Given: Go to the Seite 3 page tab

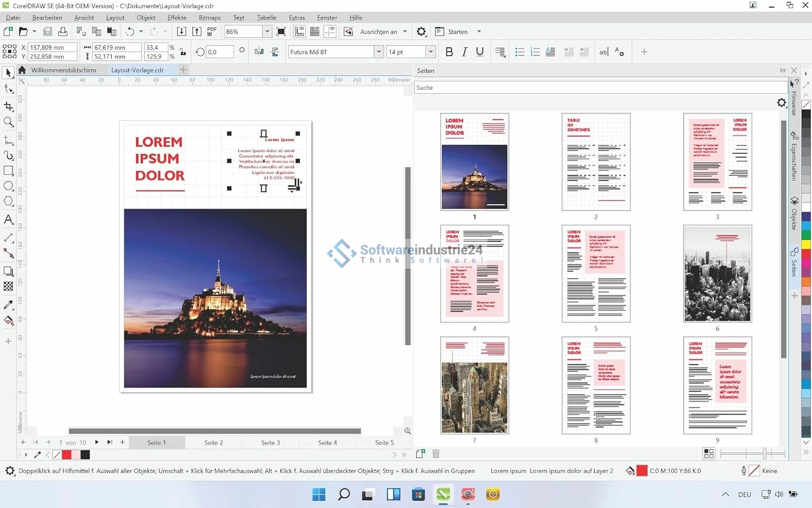Looking at the screenshot, I should coord(271,442).
